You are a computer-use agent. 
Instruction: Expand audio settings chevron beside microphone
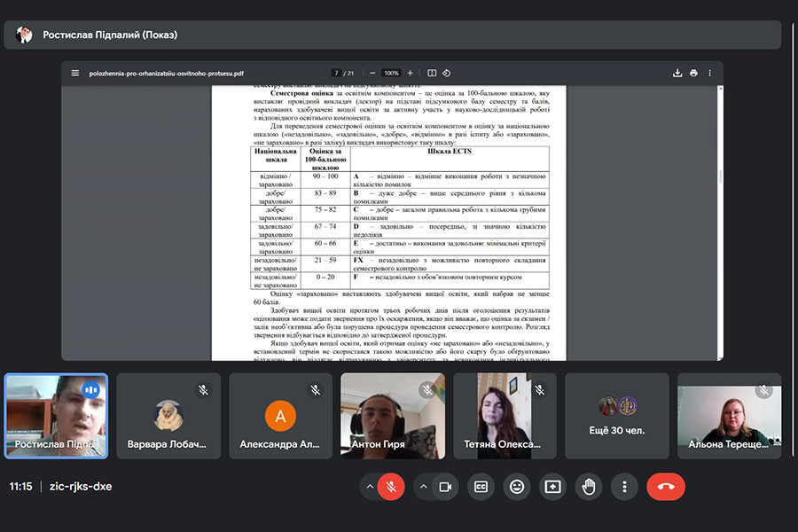370,487
